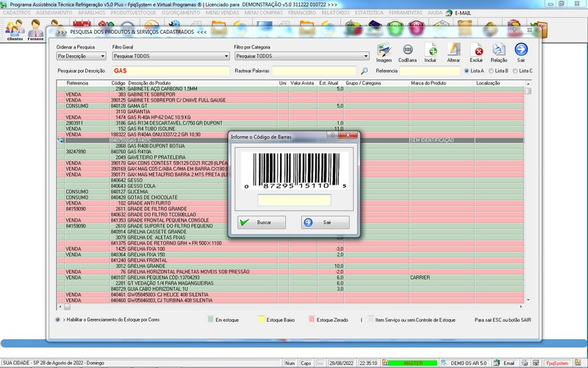Open the Relação report icon
This screenshot has width=588, height=368.
499,50
